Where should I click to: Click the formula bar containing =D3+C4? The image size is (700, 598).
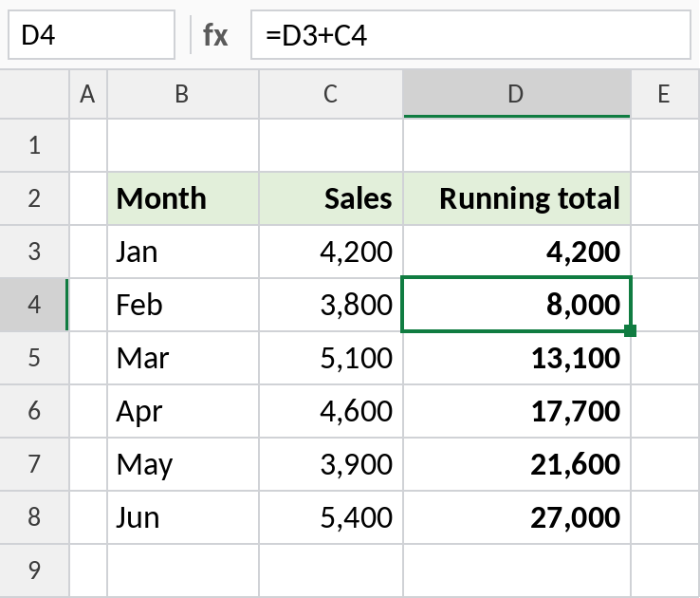tap(471, 35)
